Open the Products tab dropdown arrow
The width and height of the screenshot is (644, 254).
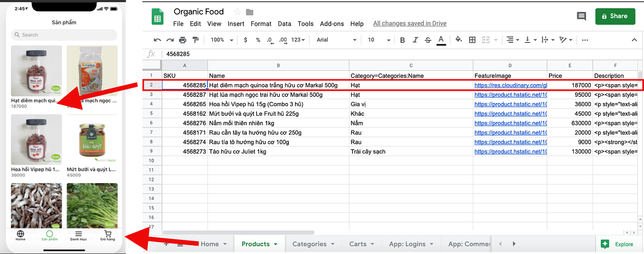[276, 244]
